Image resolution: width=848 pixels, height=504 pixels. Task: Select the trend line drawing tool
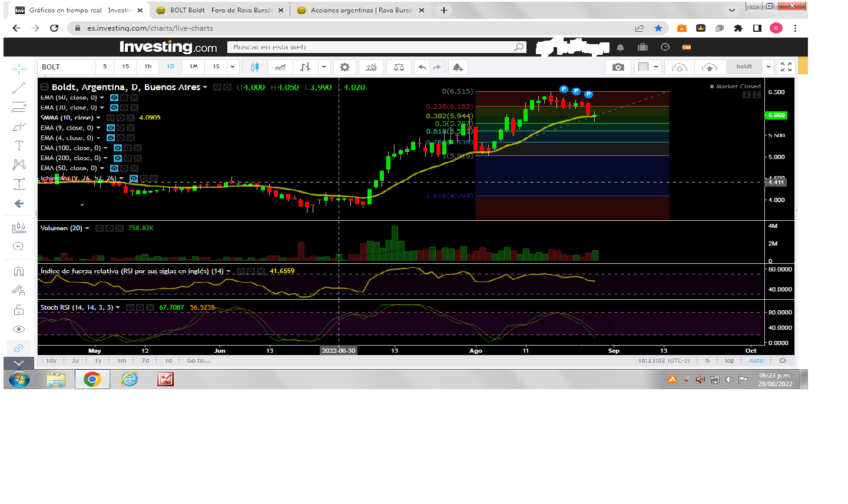[19, 88]
